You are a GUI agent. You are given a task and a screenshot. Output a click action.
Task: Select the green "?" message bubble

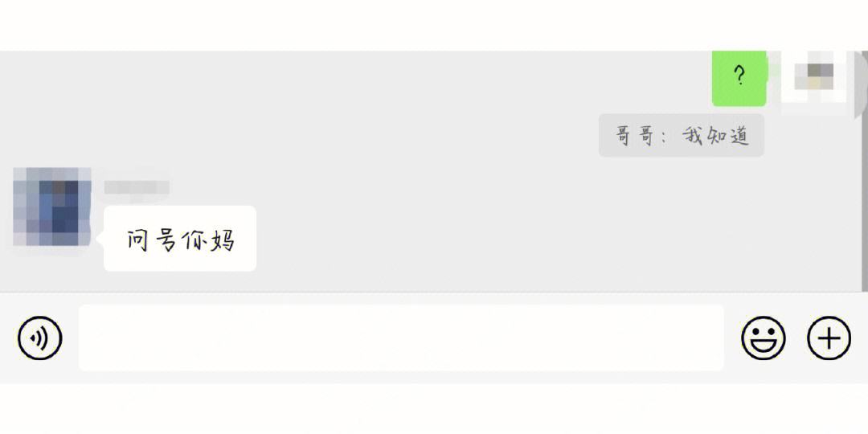[x=739, y=77]
